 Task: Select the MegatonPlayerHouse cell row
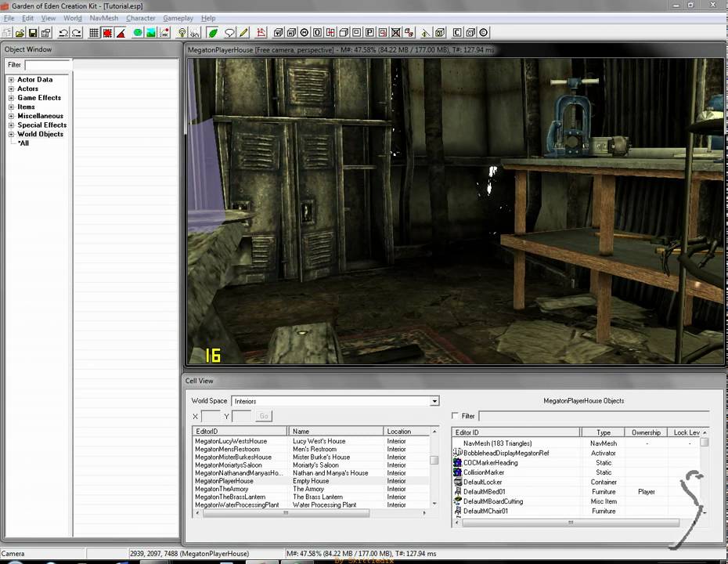pyautogui.click(x=311, y=481)
